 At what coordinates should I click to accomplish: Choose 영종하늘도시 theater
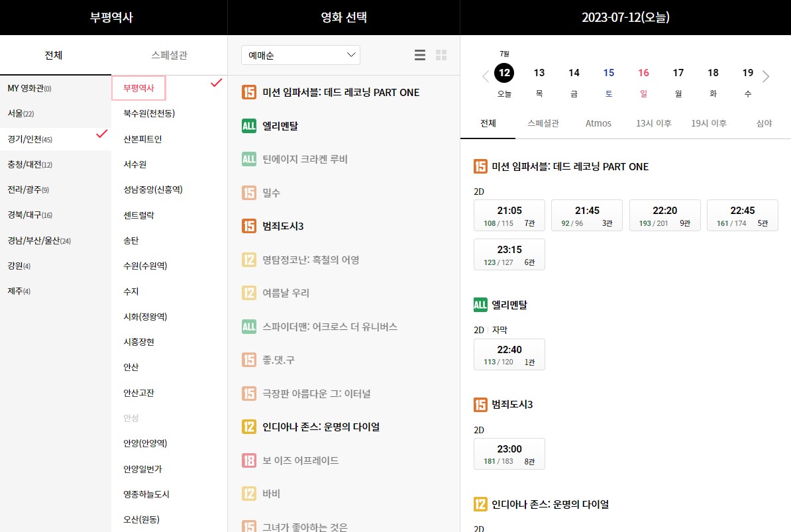pos(146,494)
